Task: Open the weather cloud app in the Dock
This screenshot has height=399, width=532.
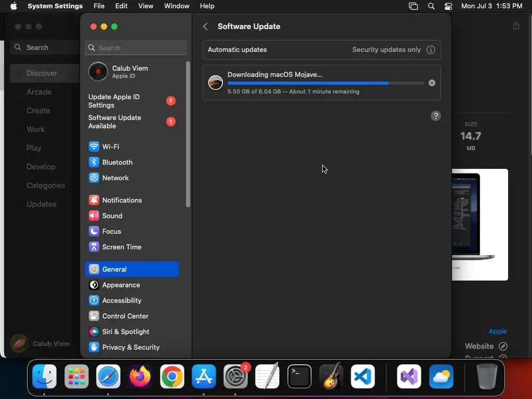Action: click(441, 376)
